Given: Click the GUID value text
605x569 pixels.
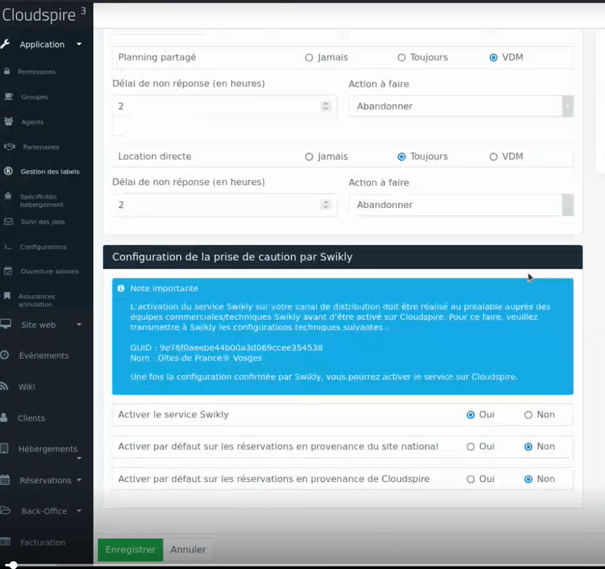Looking at the screenshot, I should [241, 348].
